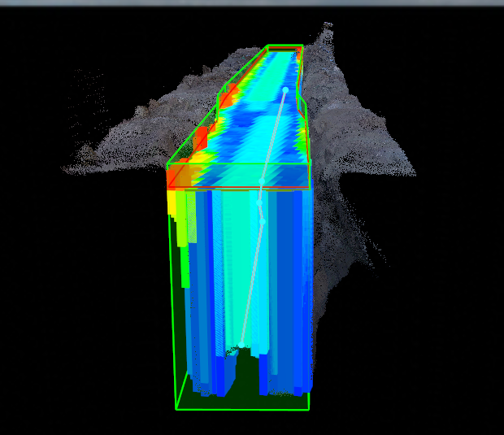Pick the red-orange block at the front top-left corner
504x435 pixels.
pyautogui.click(x=182, y=176)
